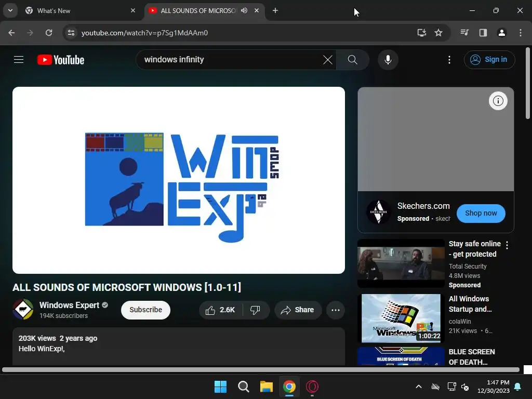Launch Opera from taskbar
The height and width of the screenshot is (399, 532).
[312, 387]
